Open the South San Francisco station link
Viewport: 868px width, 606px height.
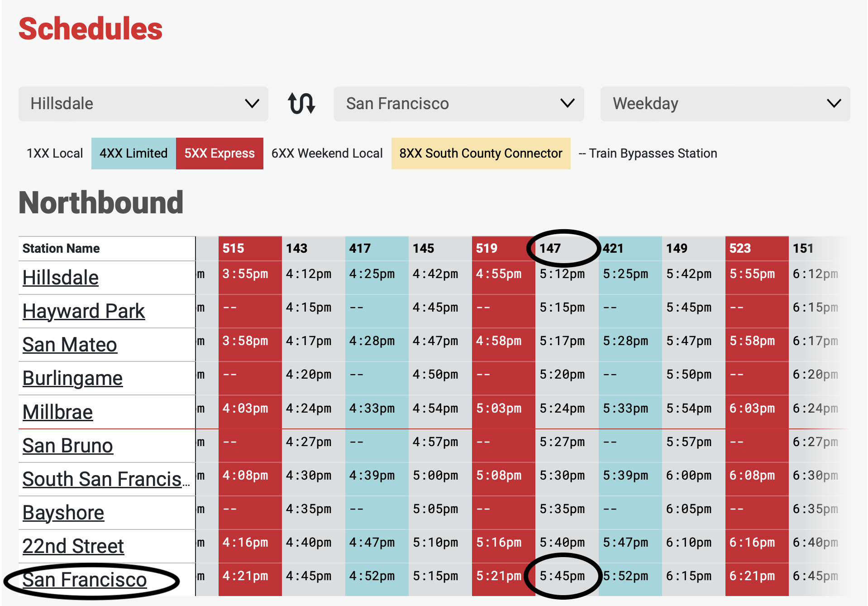[x=106, y=479]
